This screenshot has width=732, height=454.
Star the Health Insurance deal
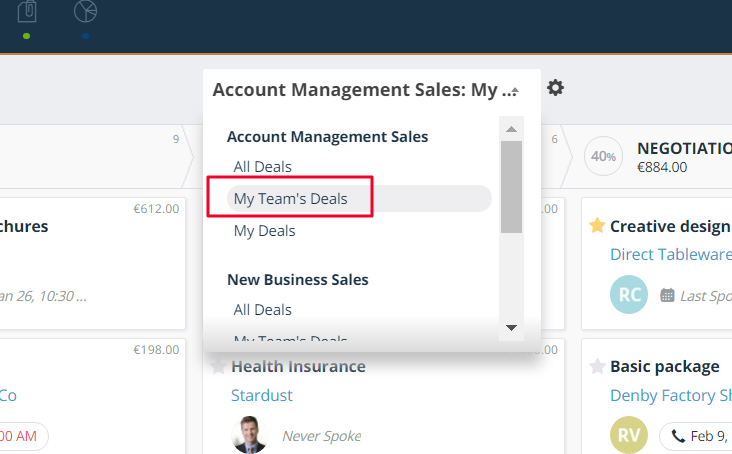(218, 366)
